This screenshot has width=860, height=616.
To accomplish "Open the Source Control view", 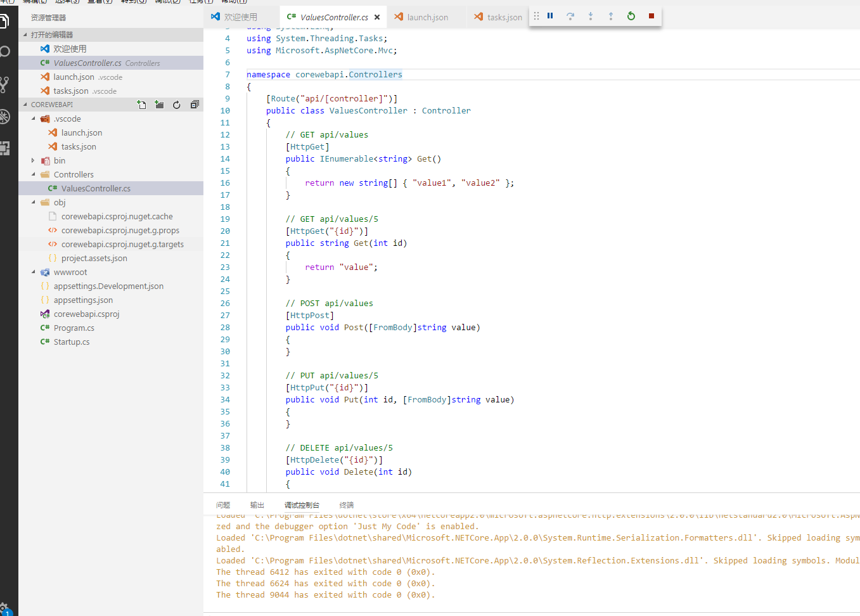I will (4, 84).
